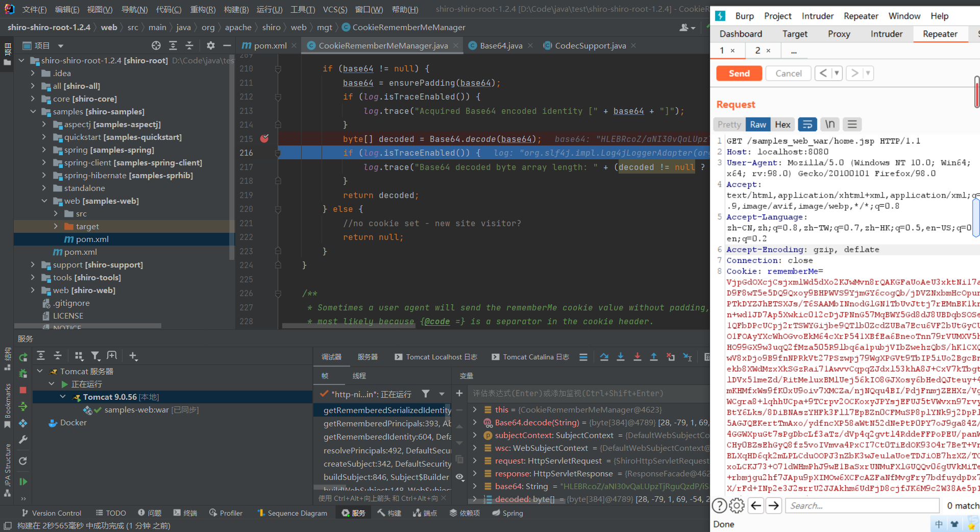This screenshot has height=532, width=980.
Task: Switch request view to Pretty
Action: tap(729, 125)
